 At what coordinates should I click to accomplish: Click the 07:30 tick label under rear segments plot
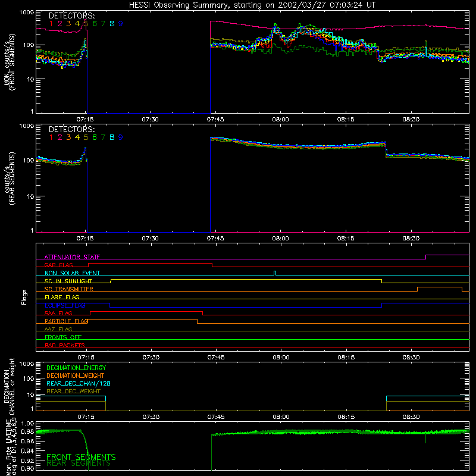151,239
